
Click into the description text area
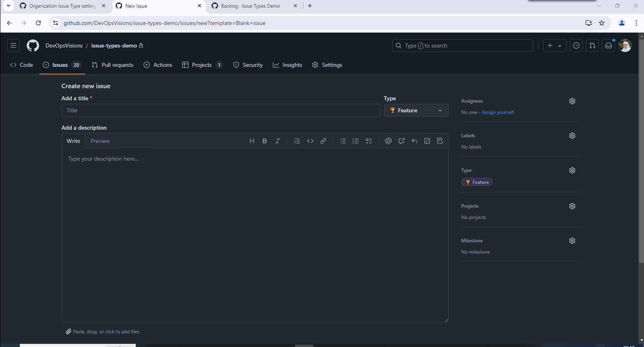tap(255, 235)
